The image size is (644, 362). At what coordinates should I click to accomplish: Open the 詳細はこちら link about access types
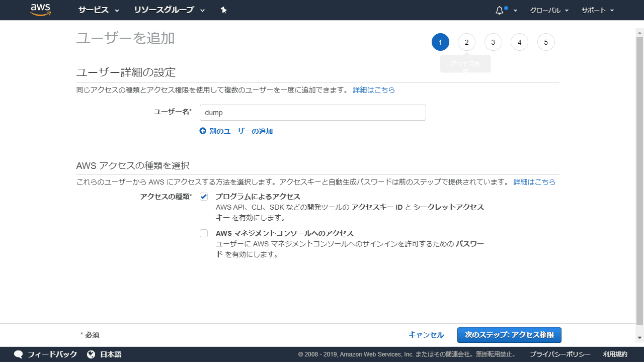click(x=534, y=182)
